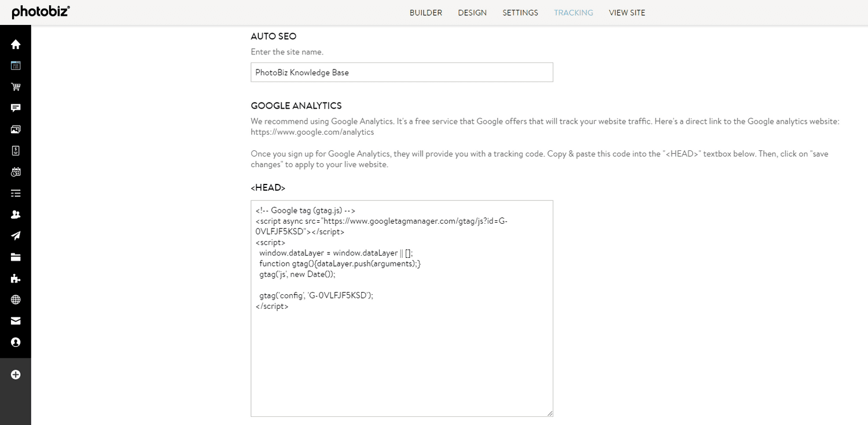Screen dimensions: 868x425
Task: Click VIEW SITE in the top navigation
Action: [x=627, y=12]
